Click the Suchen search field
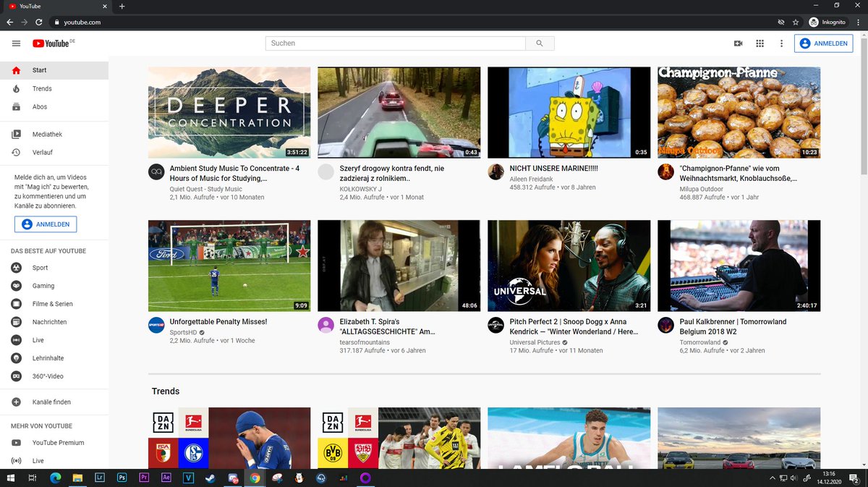The width and height of the screenshot is (868, 487). point(396,43)
